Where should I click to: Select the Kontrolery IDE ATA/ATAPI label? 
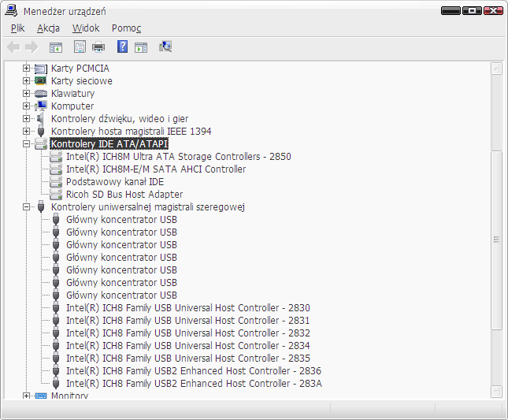pyautogui.click(x=109, y=144)
